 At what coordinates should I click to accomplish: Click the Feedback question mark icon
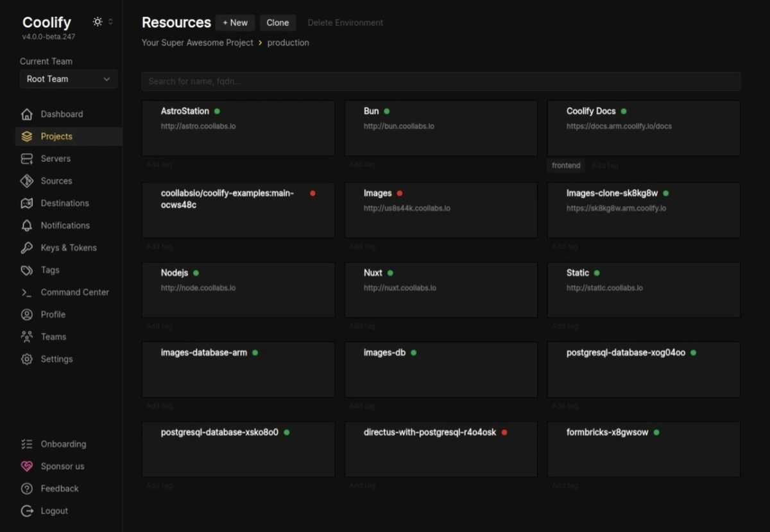point(27,489)
